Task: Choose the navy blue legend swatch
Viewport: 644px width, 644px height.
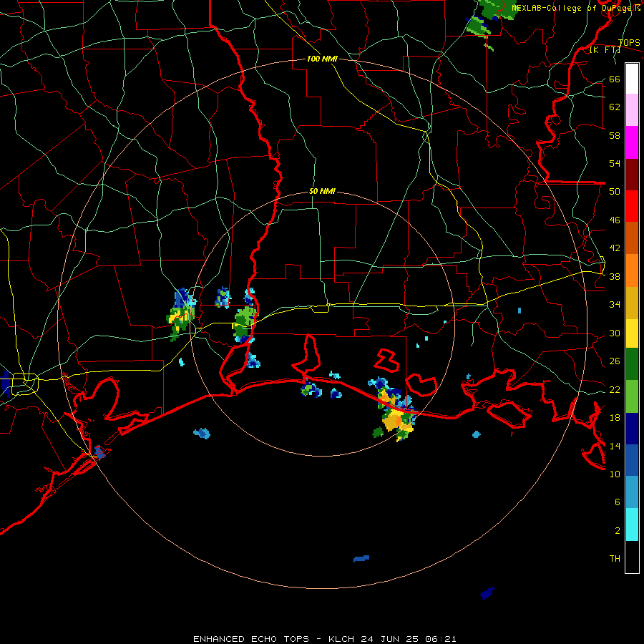Action: tap(632, 429)
